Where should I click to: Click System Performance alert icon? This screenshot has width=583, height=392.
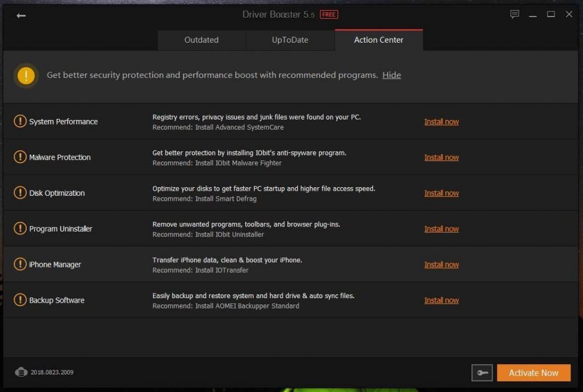pyautogui.click(x=20, y=121)
